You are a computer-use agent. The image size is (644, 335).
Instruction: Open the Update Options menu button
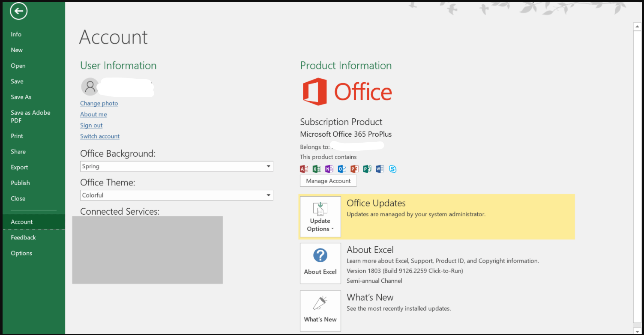coord(321,217)
